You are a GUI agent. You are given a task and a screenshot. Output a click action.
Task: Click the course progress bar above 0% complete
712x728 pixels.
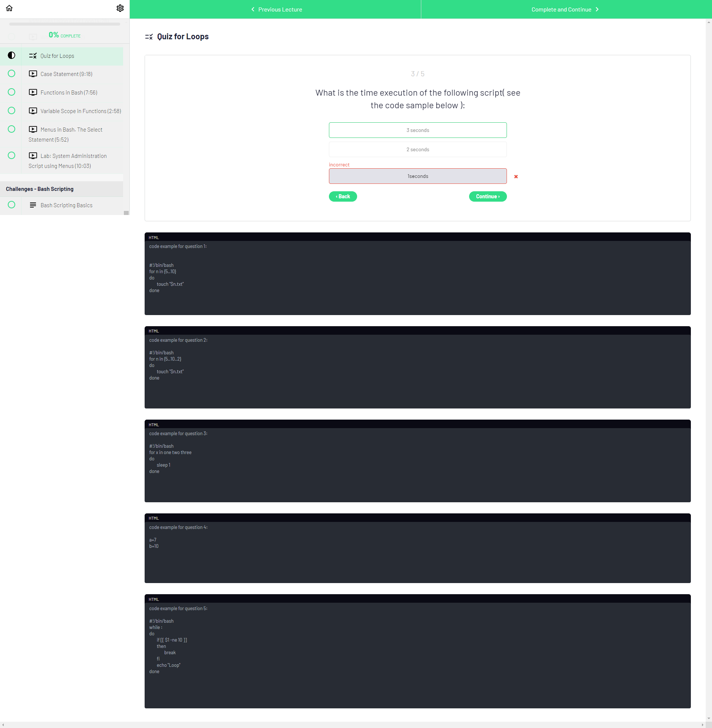[x=64, y=24]
